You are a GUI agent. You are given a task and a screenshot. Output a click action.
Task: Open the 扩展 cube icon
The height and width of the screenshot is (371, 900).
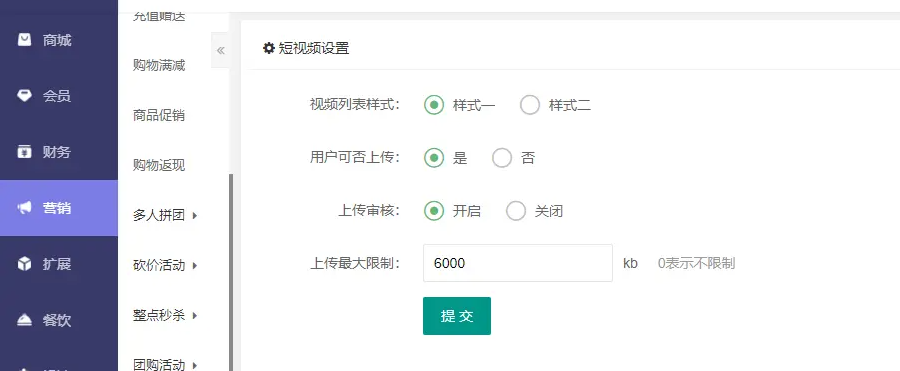tap(24, 264)
